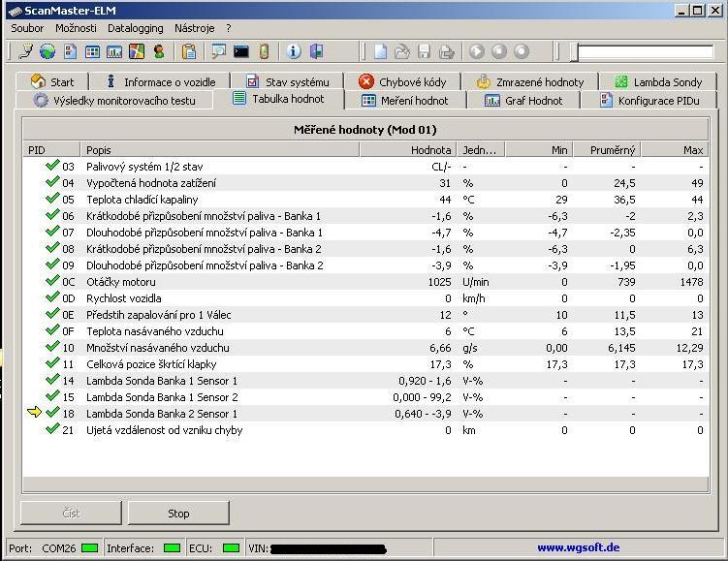The height and width of the screenshot is (561, 728).
Task: Click the speech bubble toolbar icon
Action: click(x=219, y=51)
